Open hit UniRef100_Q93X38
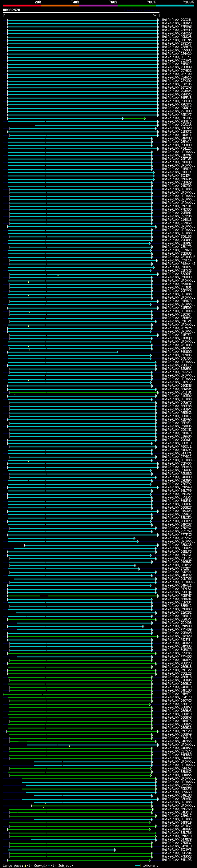 click(x=176, y=125)
